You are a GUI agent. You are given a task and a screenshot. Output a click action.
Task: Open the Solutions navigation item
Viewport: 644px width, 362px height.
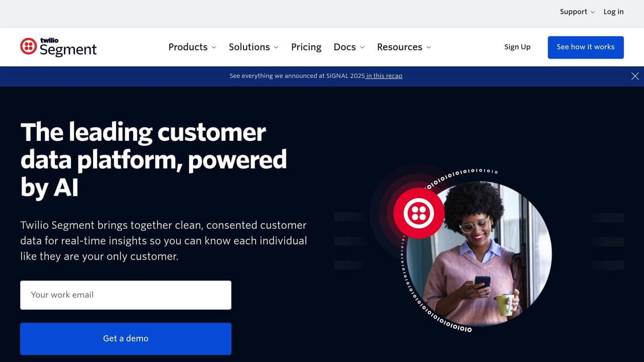(249, 47)
